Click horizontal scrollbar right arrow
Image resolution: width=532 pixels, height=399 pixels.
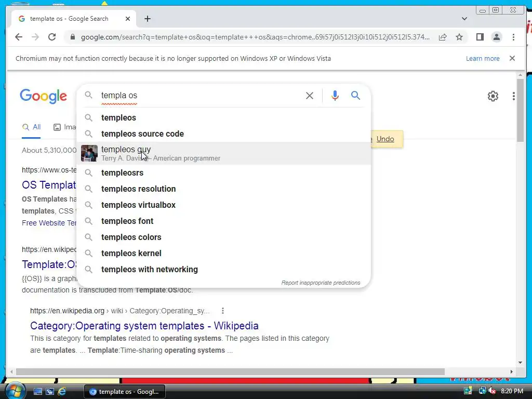click(x=512, y=372)
